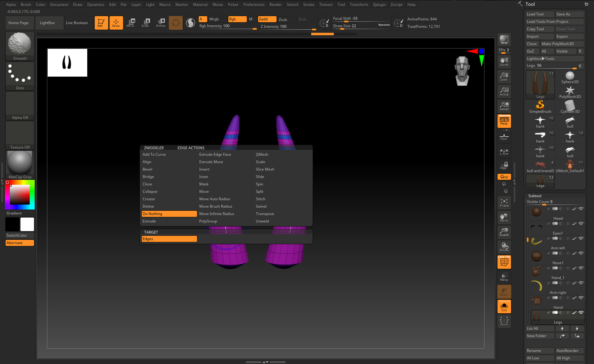Select the Sphere3D tool
Screen dimensions: 594x364
coord(570,77)
